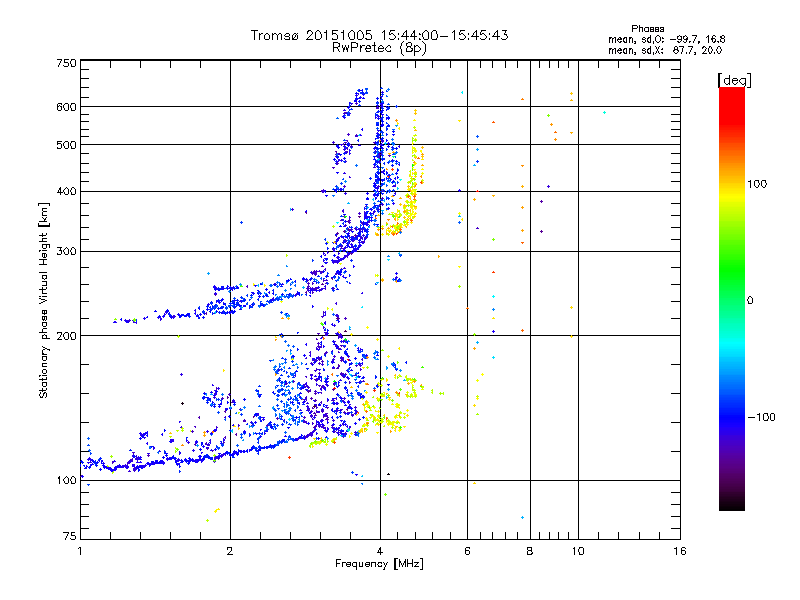Screen dimensions: 800x600
Task: Click the y-axis tick label 600
Action: (66, 107)
